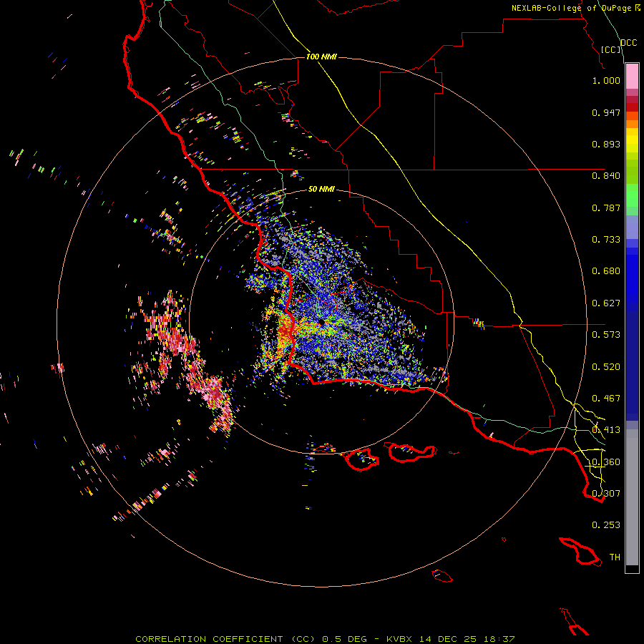
Task: Click the NEXLAB-College of DuPage label
Action: 573,8
